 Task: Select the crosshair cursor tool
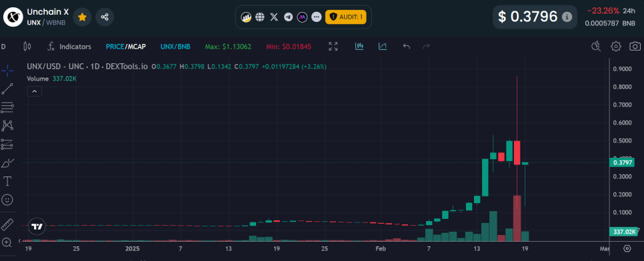click(x=7, y=71)
